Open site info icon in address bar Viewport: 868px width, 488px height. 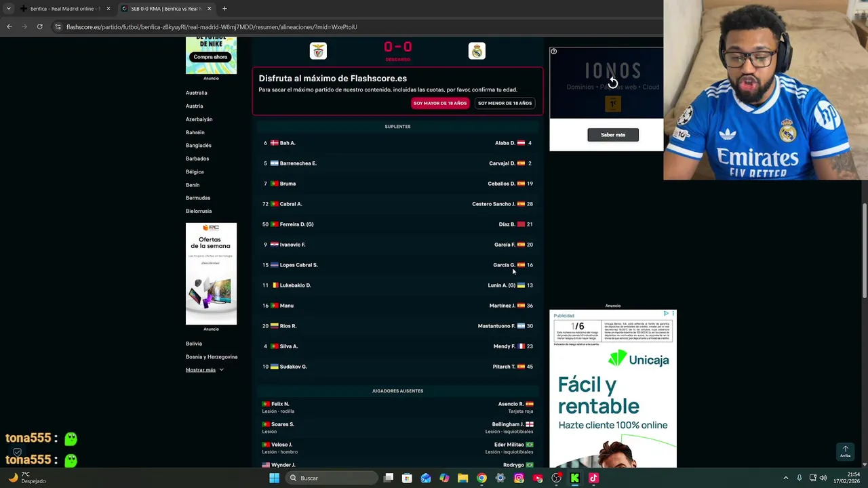click(58, 27)
